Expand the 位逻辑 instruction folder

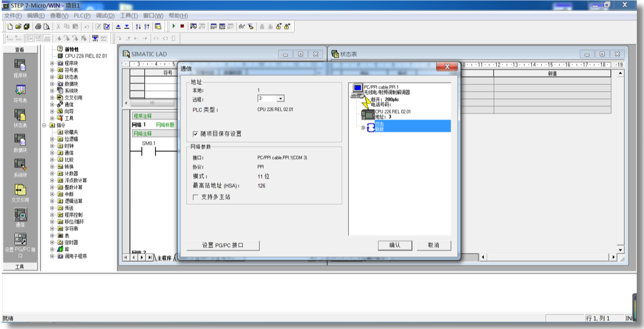pos(52,139)
